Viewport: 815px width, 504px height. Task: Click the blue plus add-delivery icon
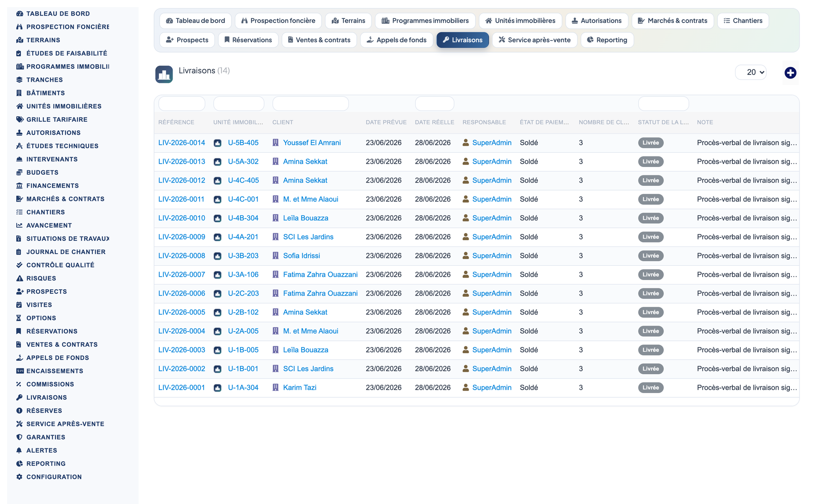(790, 73)
